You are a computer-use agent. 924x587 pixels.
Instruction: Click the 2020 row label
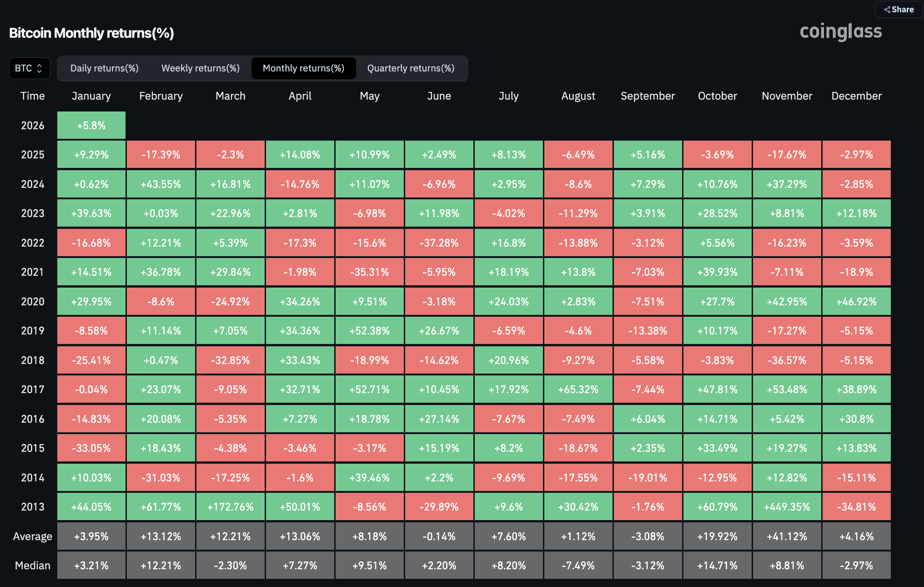pyautogui.click(x=32, y=302)
